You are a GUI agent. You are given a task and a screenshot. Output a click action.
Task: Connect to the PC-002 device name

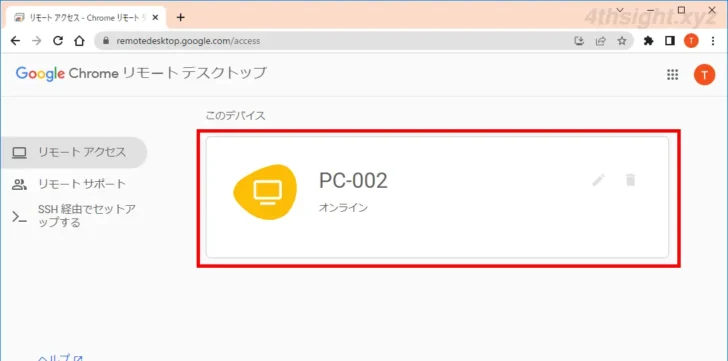[x=353, y=180]
